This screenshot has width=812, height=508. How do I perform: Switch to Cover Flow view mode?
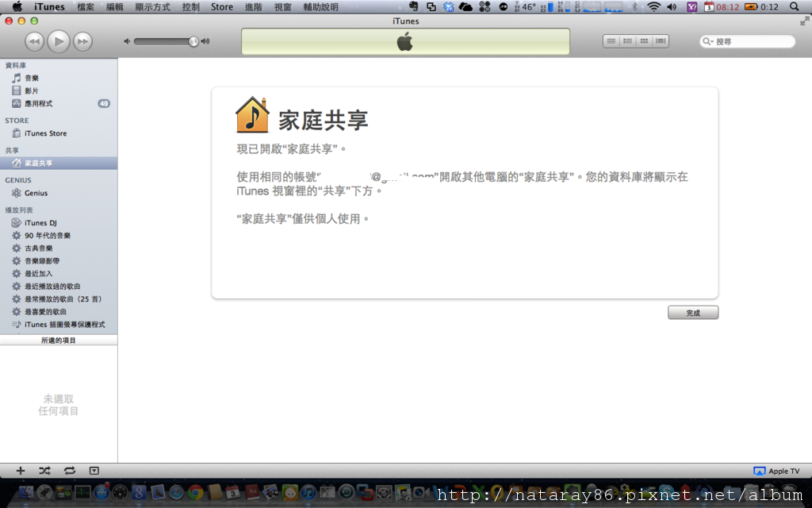tap(661, 41)
